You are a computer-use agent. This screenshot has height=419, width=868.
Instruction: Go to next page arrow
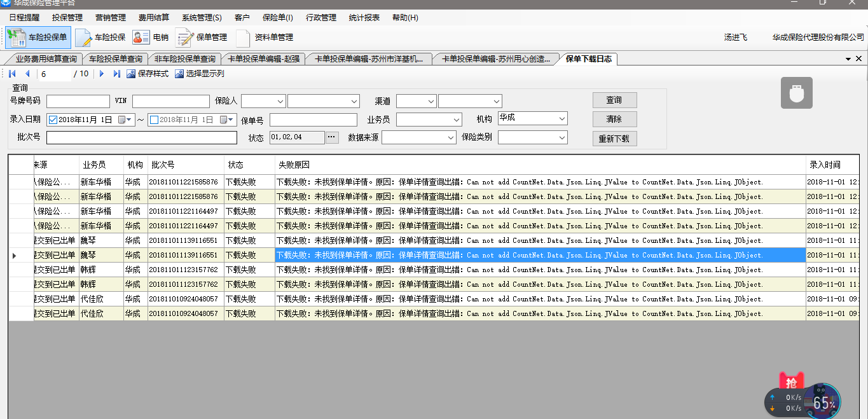[x=102, y=74]
